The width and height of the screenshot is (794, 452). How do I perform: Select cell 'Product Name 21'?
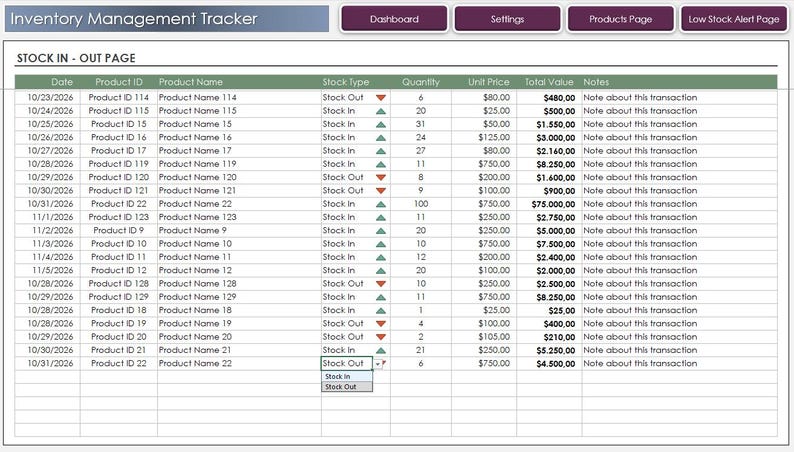239,350
